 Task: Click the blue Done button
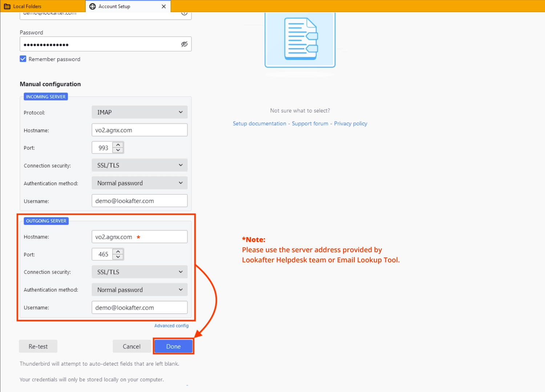click(173, 346)
